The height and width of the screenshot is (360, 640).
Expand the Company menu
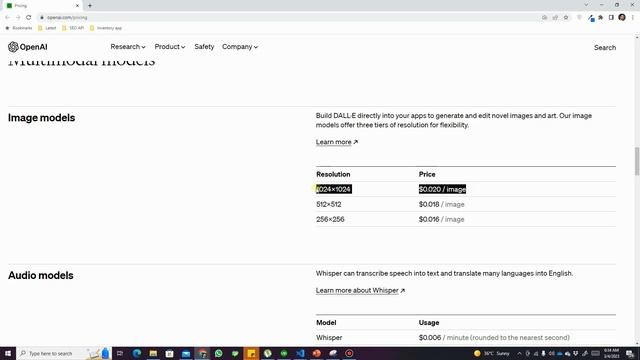point(240,47)
